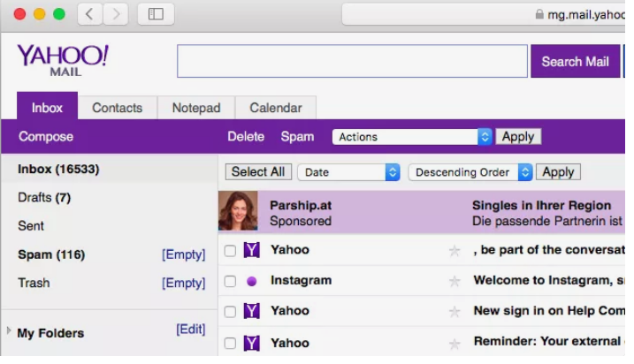Empty the Spam folder
This screenshot has width=634, height=364.
[x=184, y=254]
